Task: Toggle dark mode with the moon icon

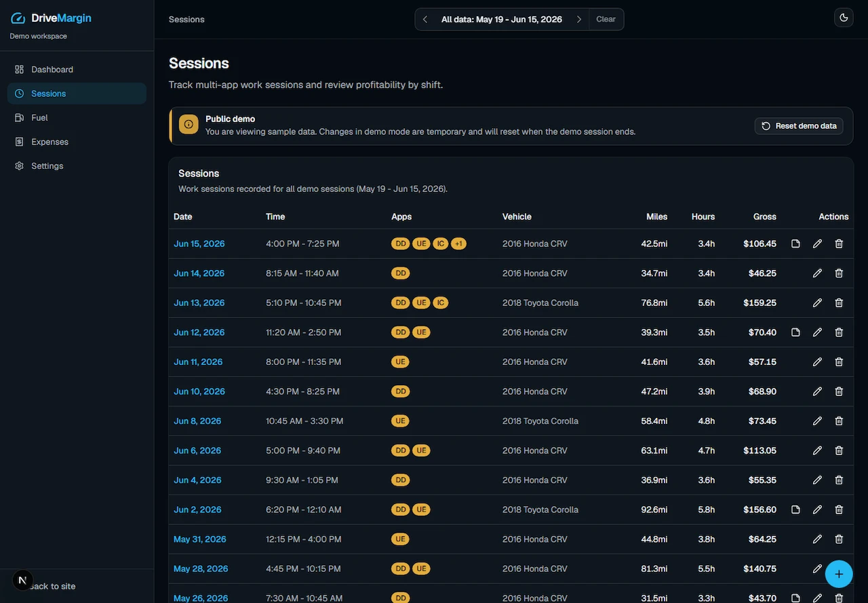Action: (844, 18)
